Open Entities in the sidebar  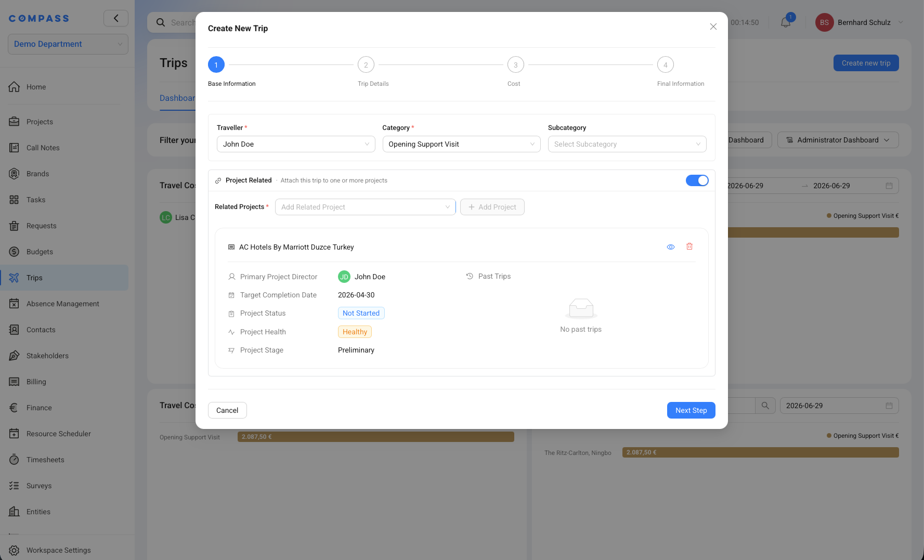[x=64, y=512]
